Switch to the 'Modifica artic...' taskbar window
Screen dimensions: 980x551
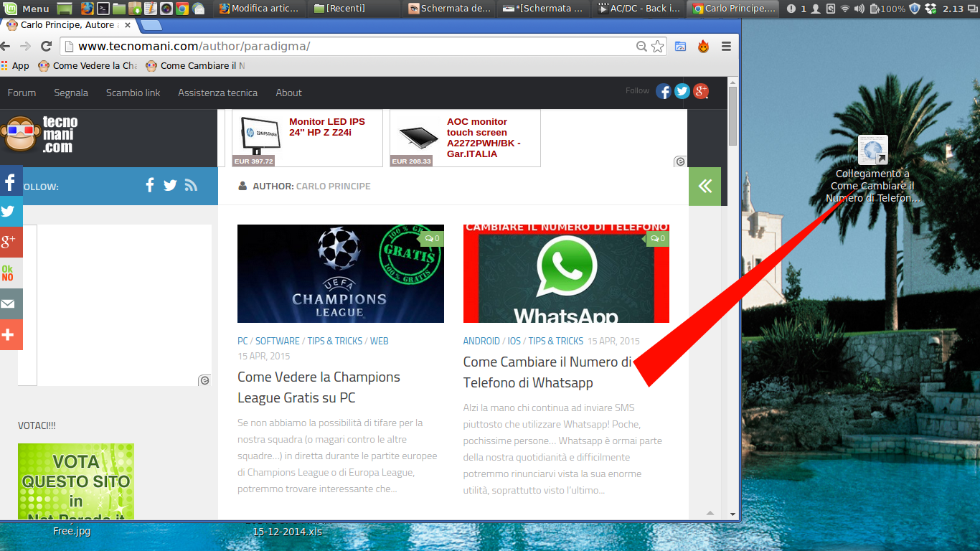pos(260,9)
